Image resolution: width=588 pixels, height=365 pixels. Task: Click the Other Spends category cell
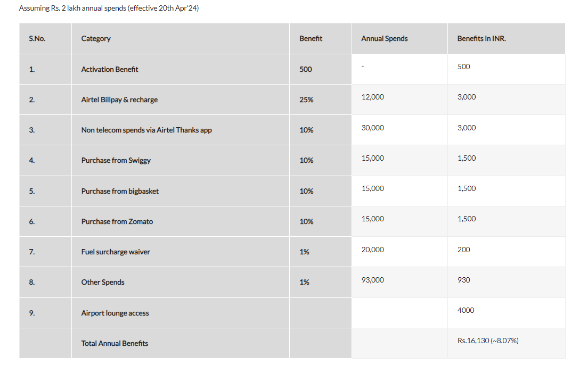pos(103,282)
